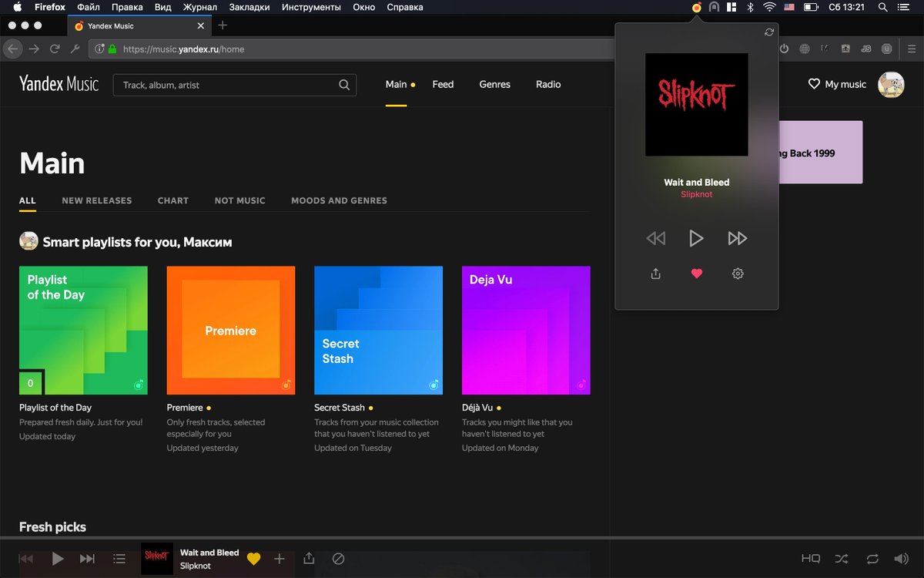The width and height of the screenshot is (924, 578).
Task: Click the power extension icon in Firefox toolbar
Action: pos(784,49)
